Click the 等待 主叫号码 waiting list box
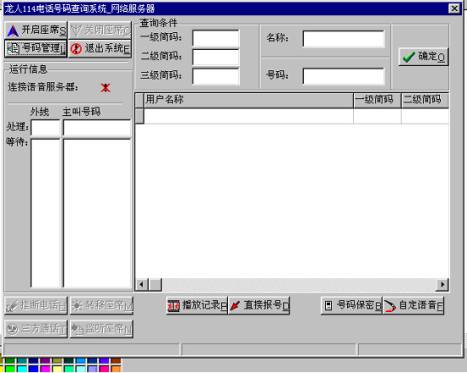Image resolution: width=467 pixels, height=373 pixels. 97,213
